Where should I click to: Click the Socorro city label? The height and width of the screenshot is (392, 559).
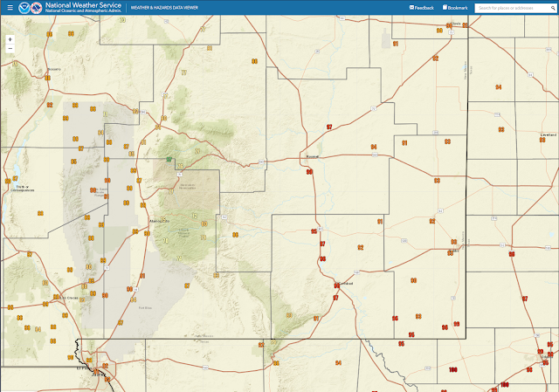54,69
